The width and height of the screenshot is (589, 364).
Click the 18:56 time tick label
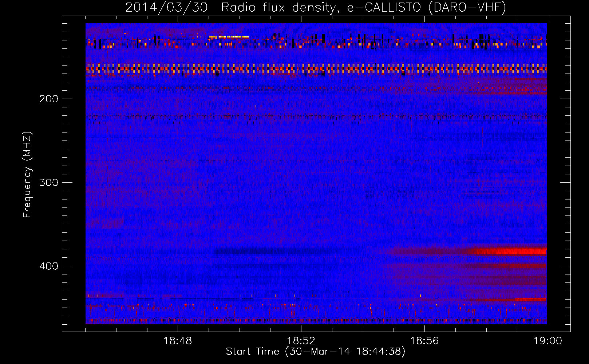click(x=424, y=341)
